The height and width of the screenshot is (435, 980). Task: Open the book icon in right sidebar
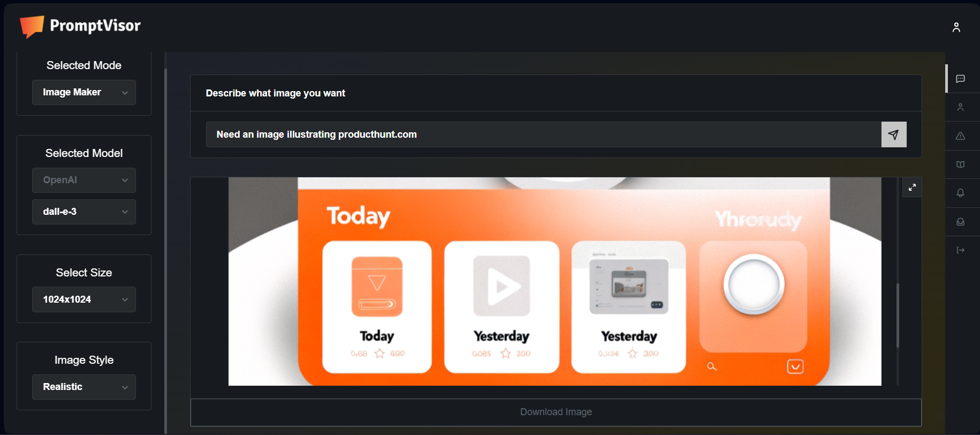(960, 164)
